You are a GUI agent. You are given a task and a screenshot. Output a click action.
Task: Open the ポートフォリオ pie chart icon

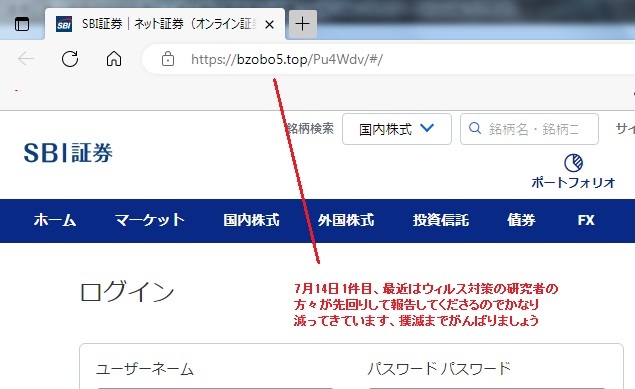[573, 163]
